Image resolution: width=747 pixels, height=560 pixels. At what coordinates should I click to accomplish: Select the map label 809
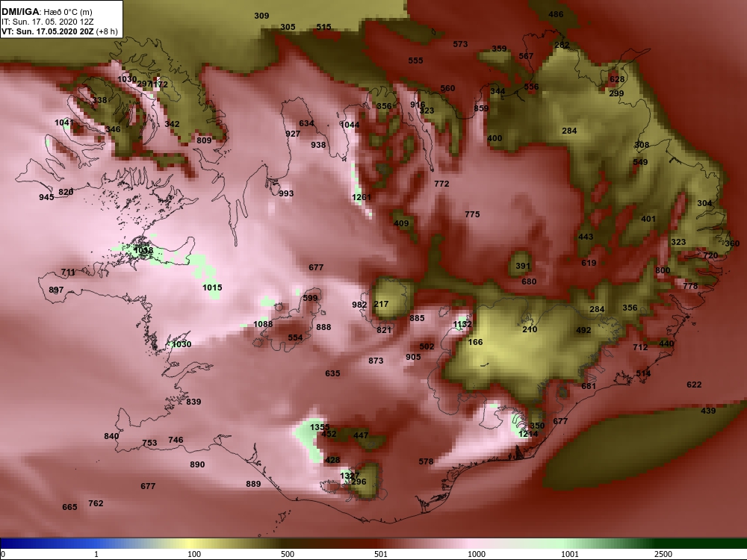pyautogui.click(x=204, y=140)
